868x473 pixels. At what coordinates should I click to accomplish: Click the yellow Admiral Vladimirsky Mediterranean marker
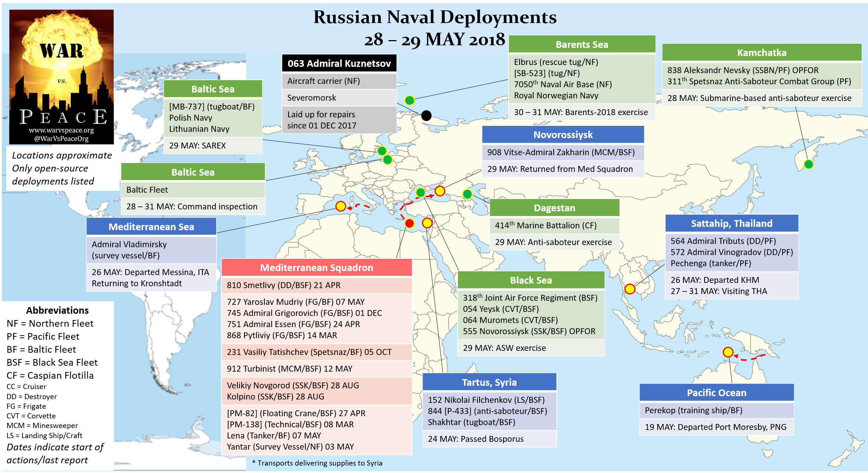pos(341,206)
